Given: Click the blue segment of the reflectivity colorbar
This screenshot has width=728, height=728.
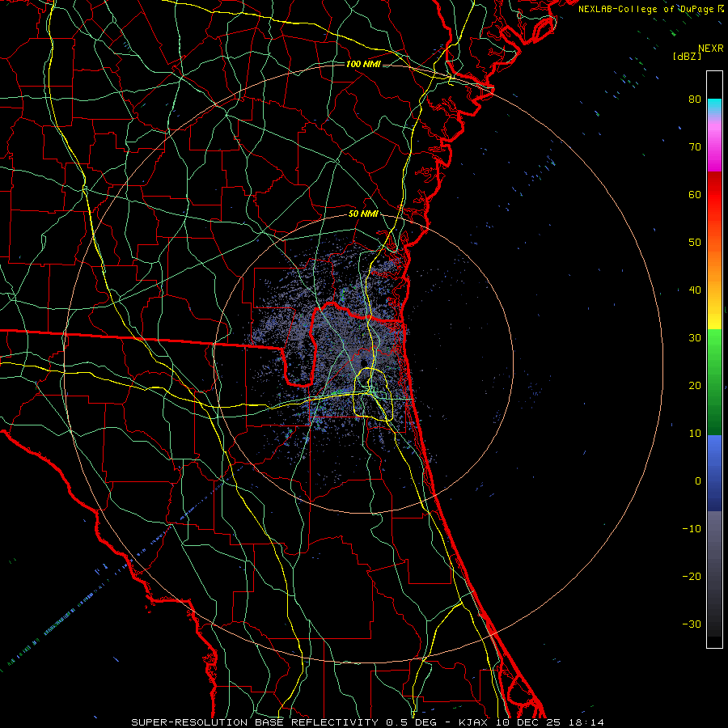Looking at the screenshot, I should [x=714, y=473].
